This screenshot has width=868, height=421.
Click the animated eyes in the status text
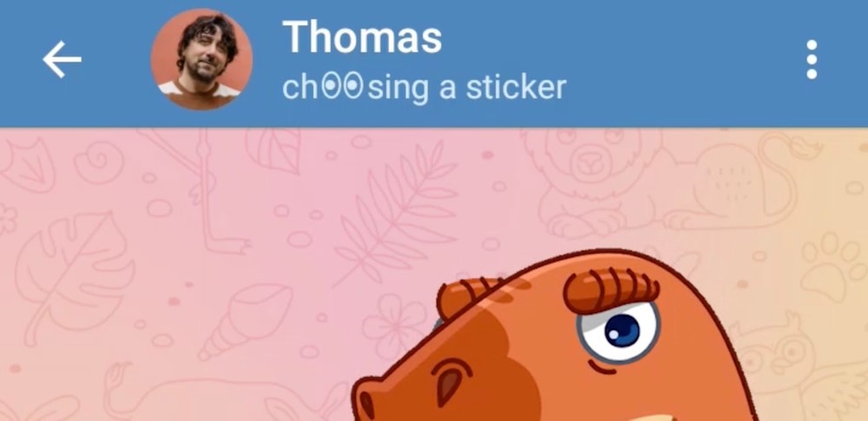coord(342,87)
